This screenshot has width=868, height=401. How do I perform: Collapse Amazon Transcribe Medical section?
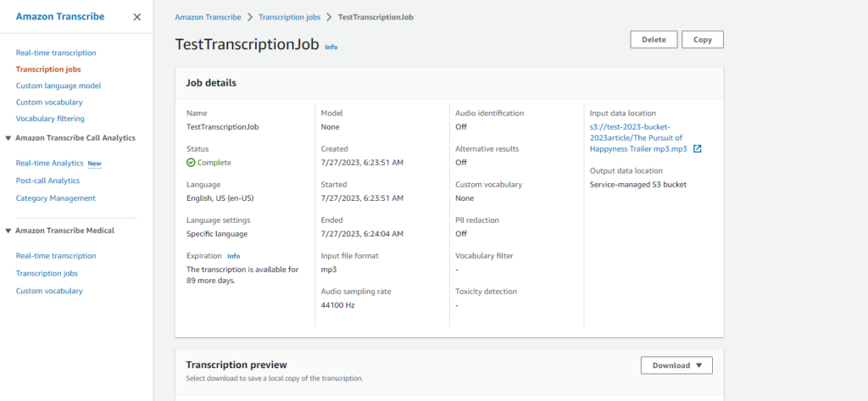pyautogui.click(x=8, y=231)
